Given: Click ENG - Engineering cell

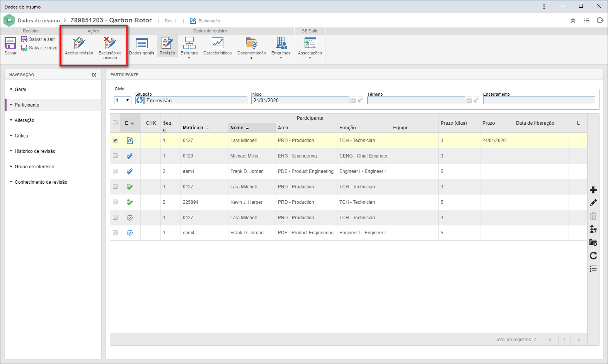Looking at the screenshot, I should 306,156.
